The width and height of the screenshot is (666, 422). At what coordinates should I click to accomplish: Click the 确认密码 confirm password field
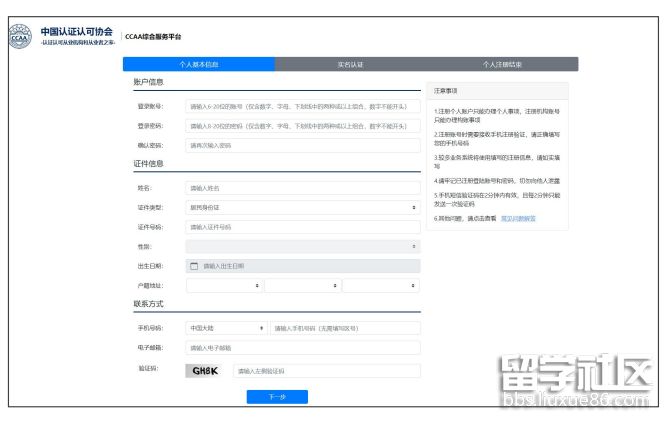(x=302, y=145)
